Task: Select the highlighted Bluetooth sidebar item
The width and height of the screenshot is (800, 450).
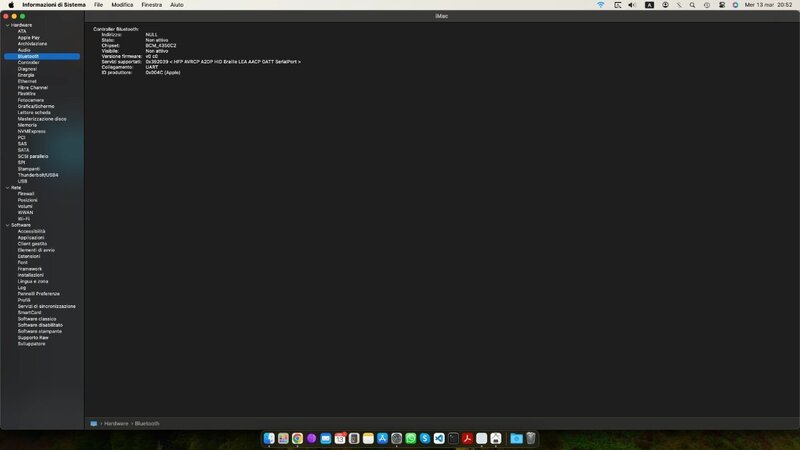Action: [42, 56]
